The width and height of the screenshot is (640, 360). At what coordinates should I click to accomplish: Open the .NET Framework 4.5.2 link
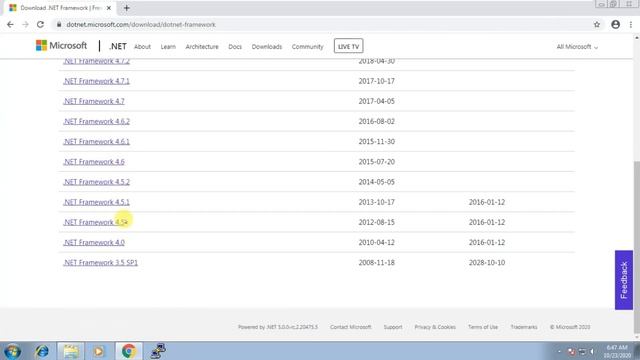(x=96, y=182)
